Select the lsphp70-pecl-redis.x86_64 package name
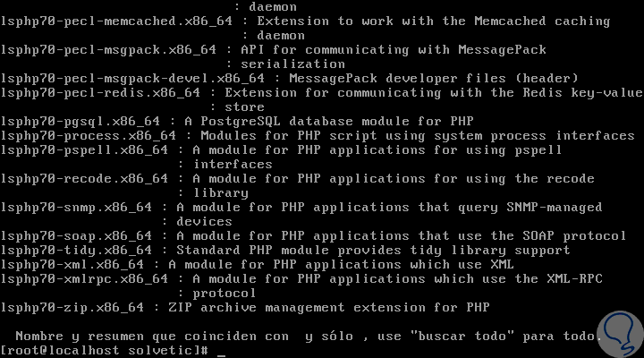644x358 pixels. coord(100,92)
